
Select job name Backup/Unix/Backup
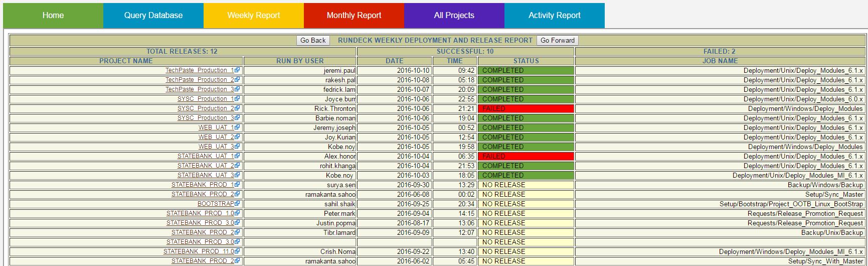pos(832,233)
